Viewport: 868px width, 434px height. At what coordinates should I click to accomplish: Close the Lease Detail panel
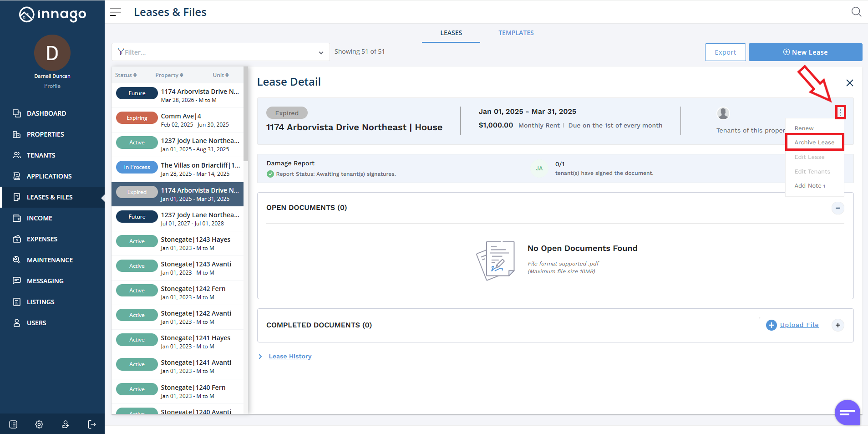pyautogui.click(x=849, y=83)
